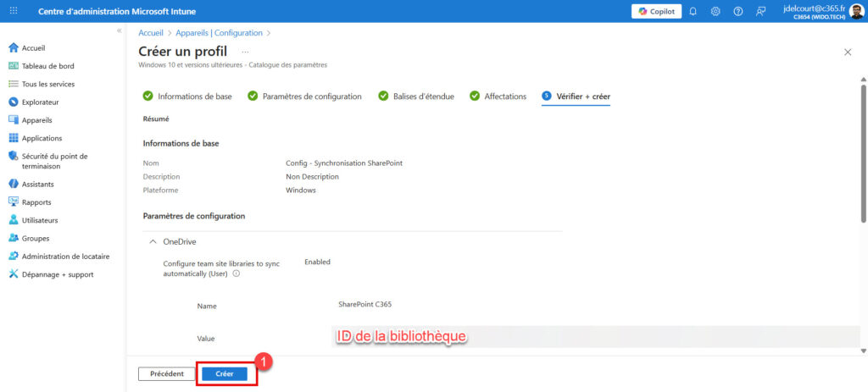This screenshot has height=392, width=868.
Task: Open the settings gear icon
Action: (x=715, y=11)
